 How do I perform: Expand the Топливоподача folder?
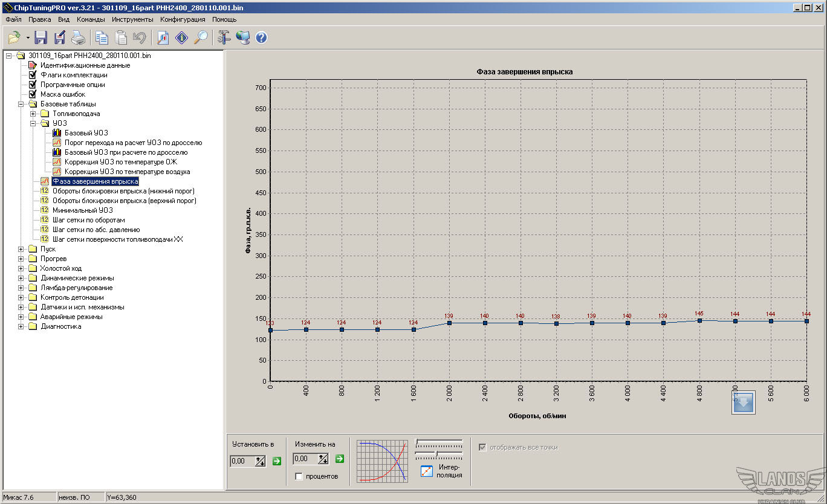coord(33,114)
